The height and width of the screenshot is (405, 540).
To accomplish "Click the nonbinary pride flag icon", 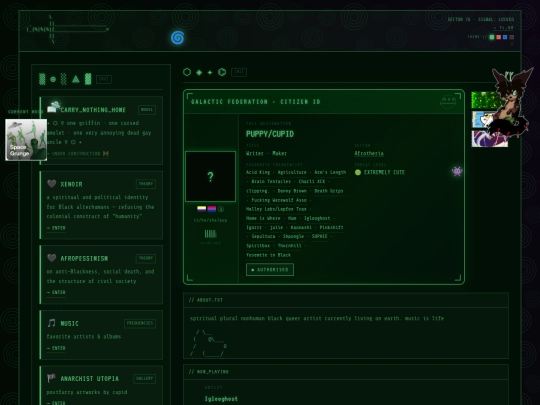I will pyautogui.click(x=201, y=209).
